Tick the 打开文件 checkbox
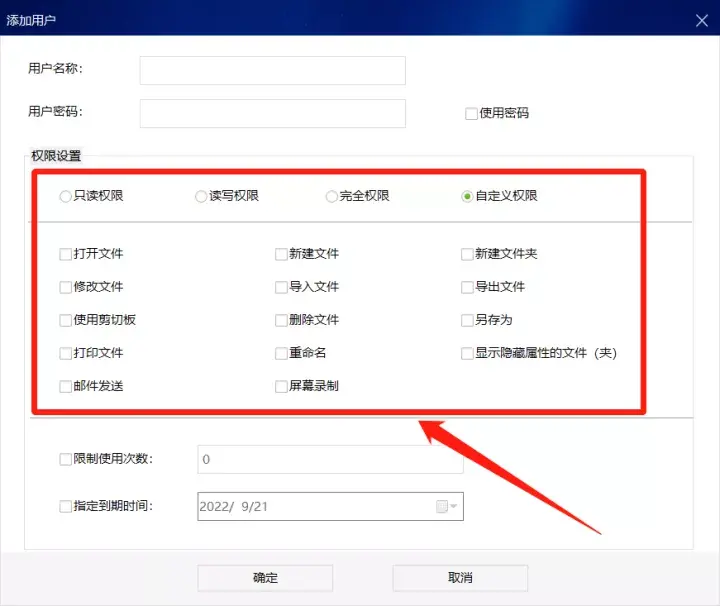Viewport: 720px width, 606px height. (x=65, y=254)
